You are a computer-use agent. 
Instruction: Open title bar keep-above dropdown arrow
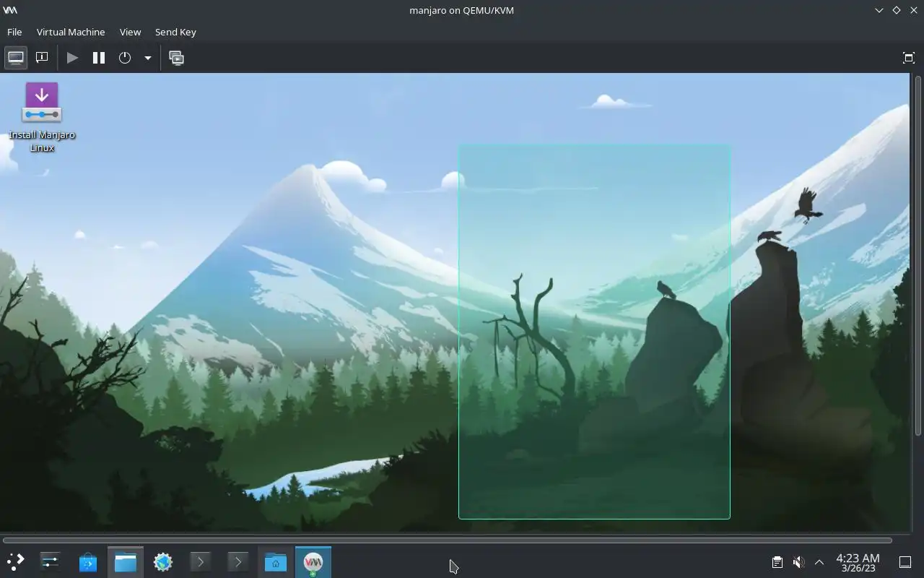tap(879, 10)
